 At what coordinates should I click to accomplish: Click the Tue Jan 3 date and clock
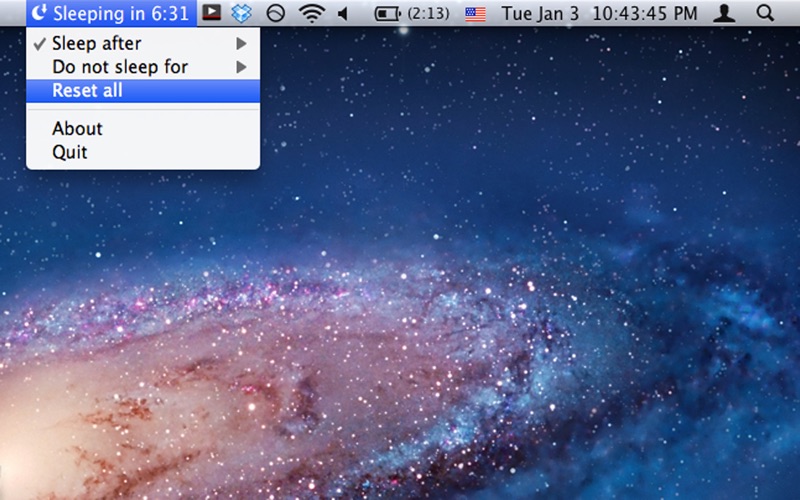(600, 14)
